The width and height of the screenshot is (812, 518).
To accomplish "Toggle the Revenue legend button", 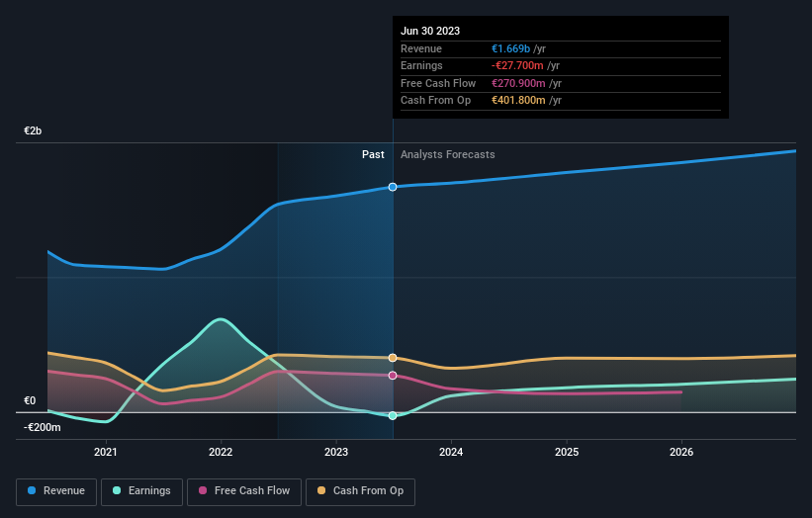I will pyautogui.click(x=56, y=491).
